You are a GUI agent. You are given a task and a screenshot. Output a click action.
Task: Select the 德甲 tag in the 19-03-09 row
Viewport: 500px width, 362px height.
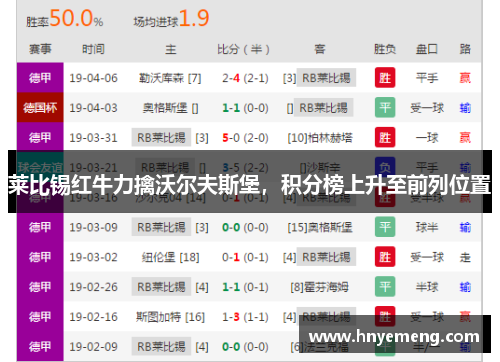[x=40, y=227]
